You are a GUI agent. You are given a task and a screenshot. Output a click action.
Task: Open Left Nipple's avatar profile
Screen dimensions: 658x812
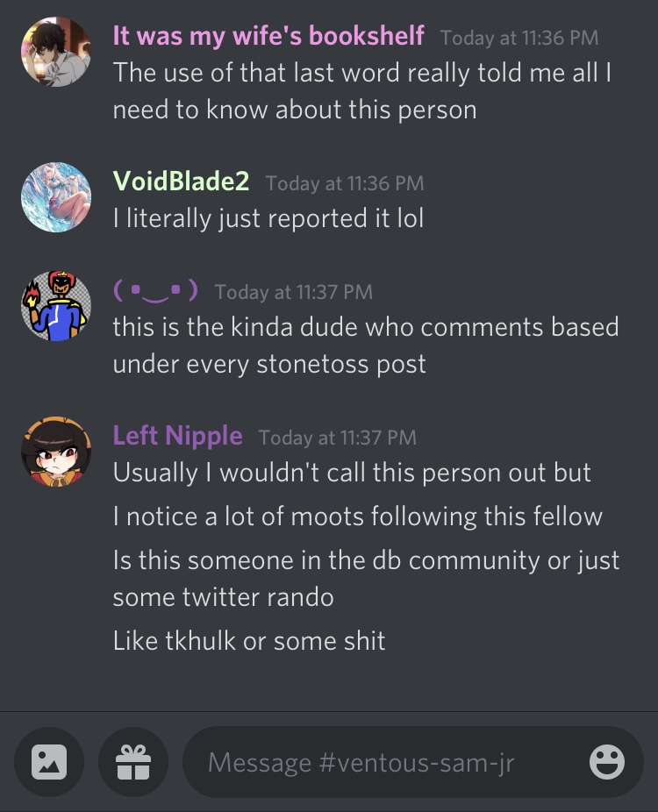[x=56, y=452]
